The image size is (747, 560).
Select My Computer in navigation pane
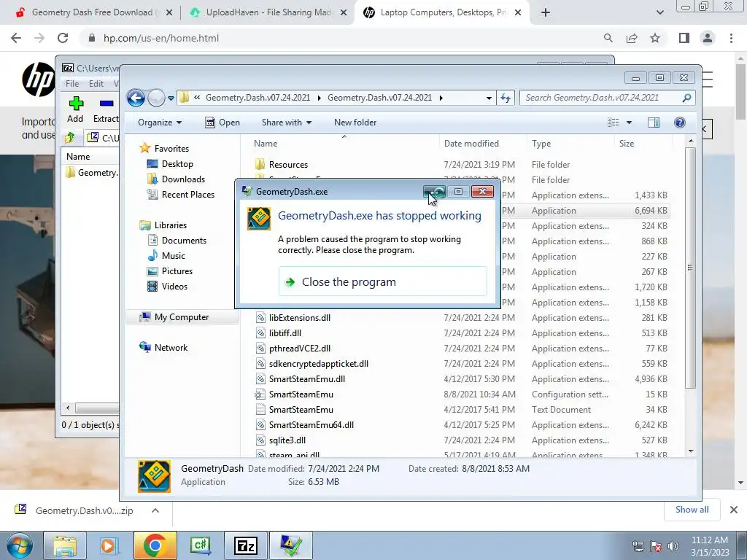(x=181, y=317)
